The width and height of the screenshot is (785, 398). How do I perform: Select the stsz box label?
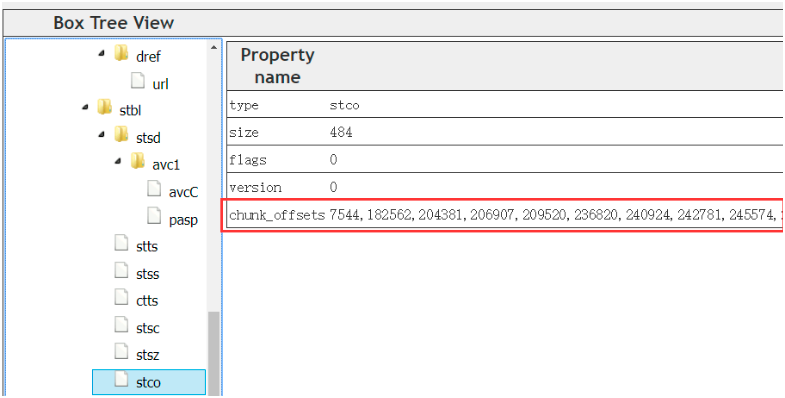coord(147,355)
